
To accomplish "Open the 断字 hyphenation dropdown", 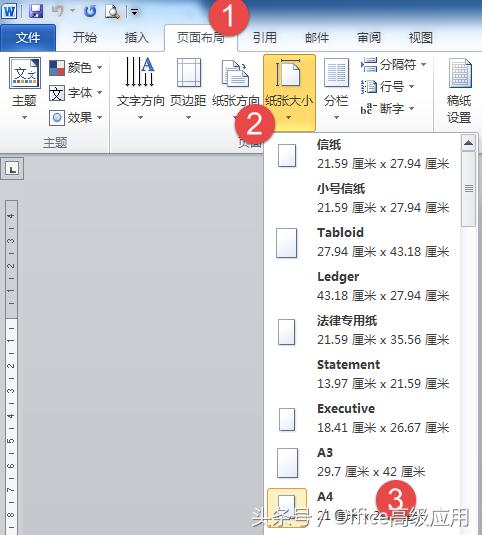I will click(388, 109).
